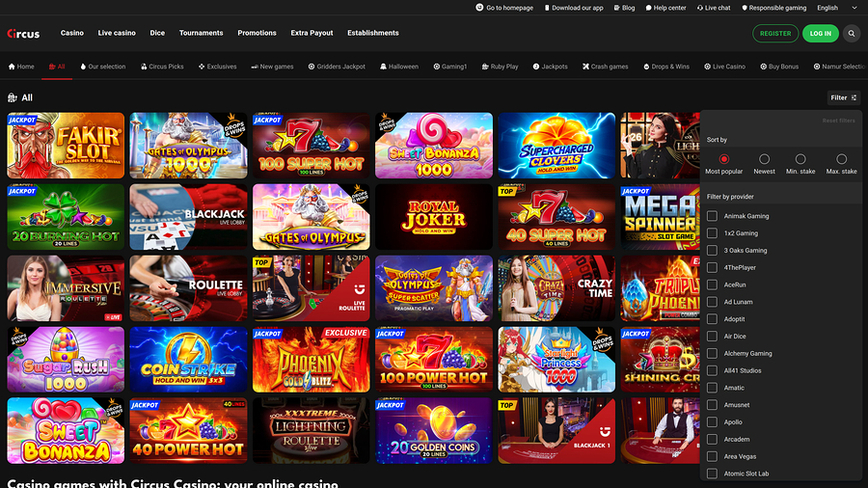Open the Establishments menu
Viewport: 868px width, 488px height.
(x=373, y=33)
